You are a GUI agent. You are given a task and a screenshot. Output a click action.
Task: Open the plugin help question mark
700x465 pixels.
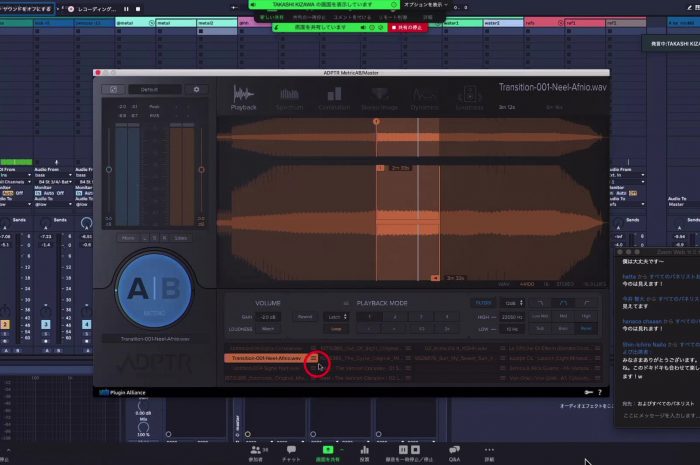click(x=600, y=392)
